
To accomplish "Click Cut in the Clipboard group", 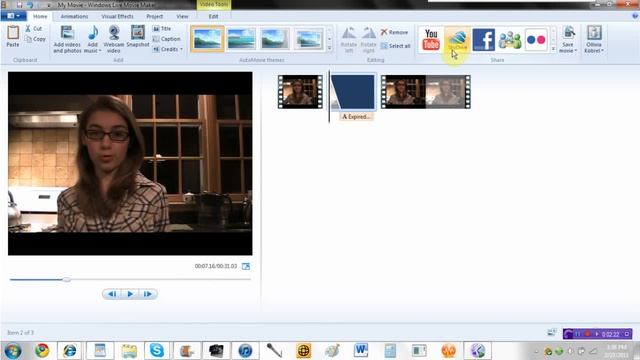I will [33, 29].
